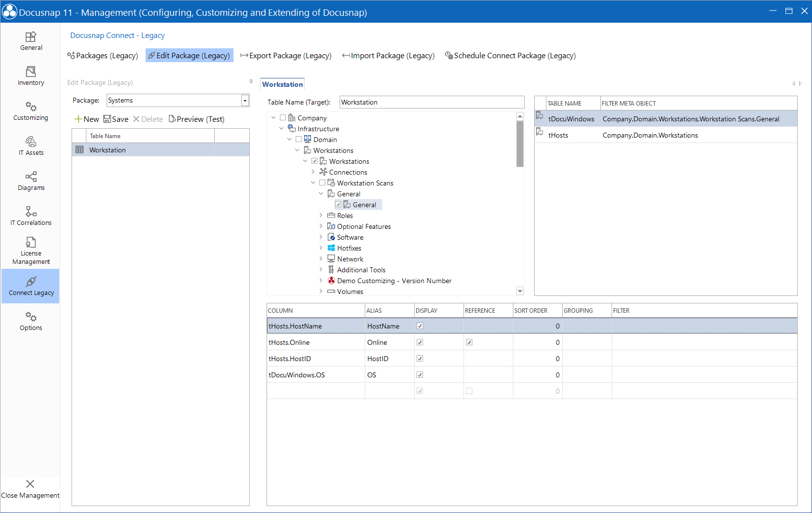Switch to Export Package (Legacy) tab
The height and width of the screenshot is (513, 812).
pos(286,56)
